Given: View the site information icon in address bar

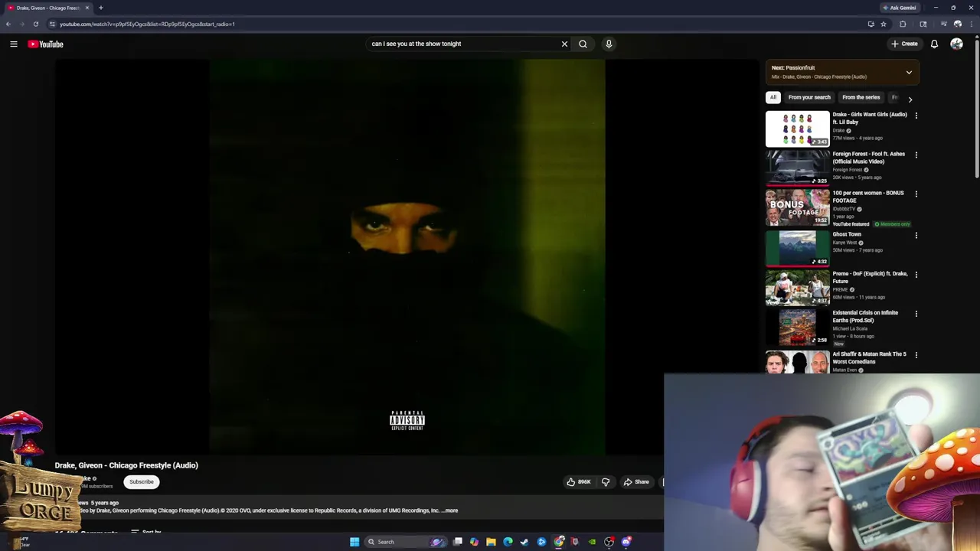Looking at the screenshot, I should tap(52, 24).
